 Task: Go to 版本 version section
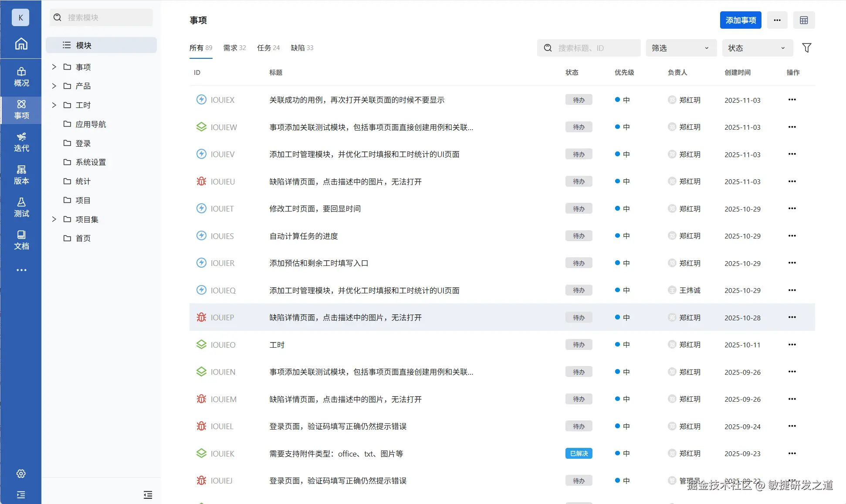[21, 175]
